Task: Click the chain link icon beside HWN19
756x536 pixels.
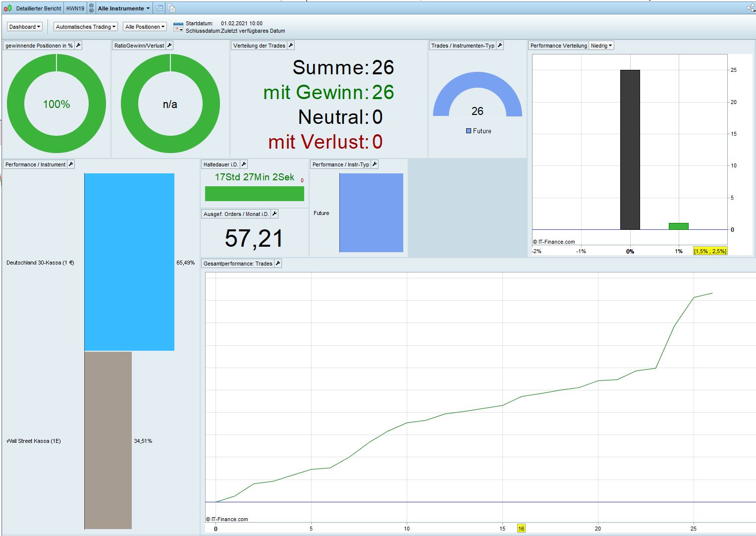Action: pyautogui.click(x=91, y=8)
